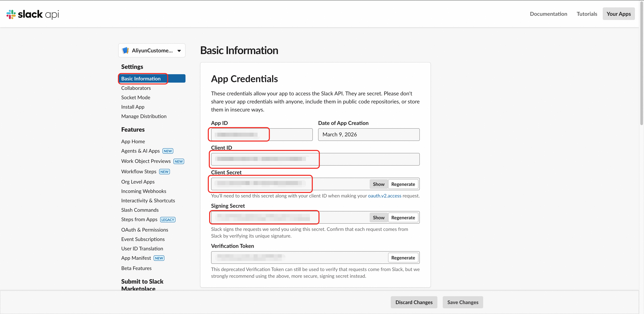
Task: Click the 'Submit to Slack Marketplace' sidebar heading
Action: coord(142,285)
